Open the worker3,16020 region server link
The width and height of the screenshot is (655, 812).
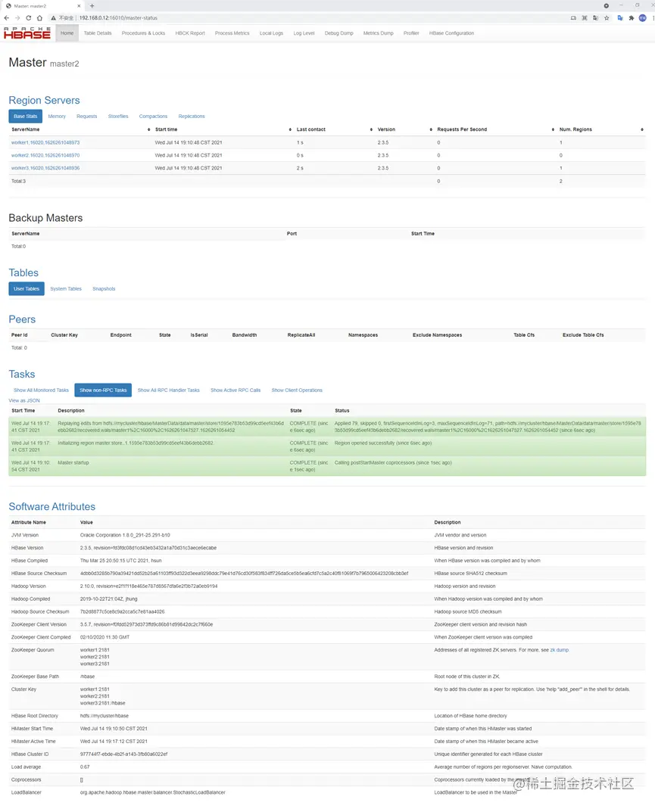pyautogui.click(x=45, y=168)
